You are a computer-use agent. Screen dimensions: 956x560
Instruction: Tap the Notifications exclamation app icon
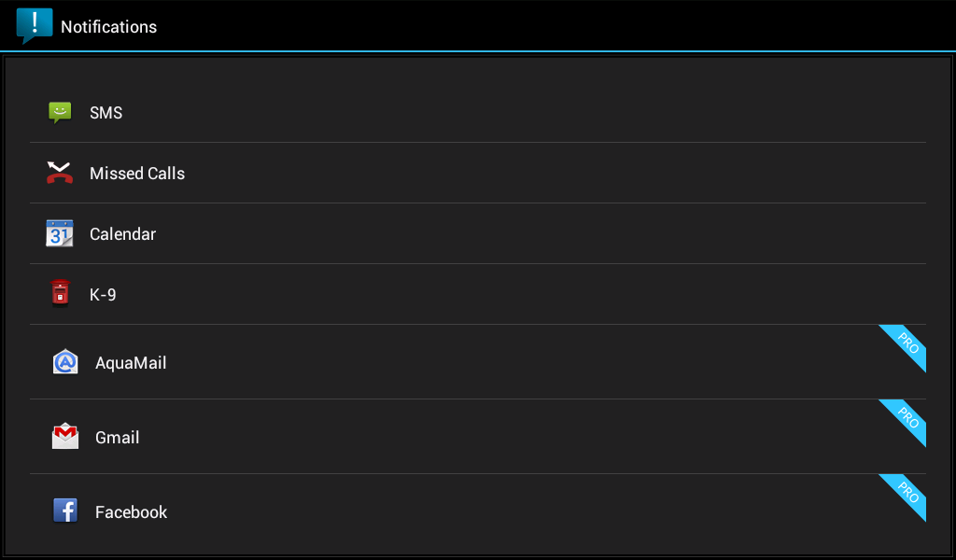pos(35,25)
